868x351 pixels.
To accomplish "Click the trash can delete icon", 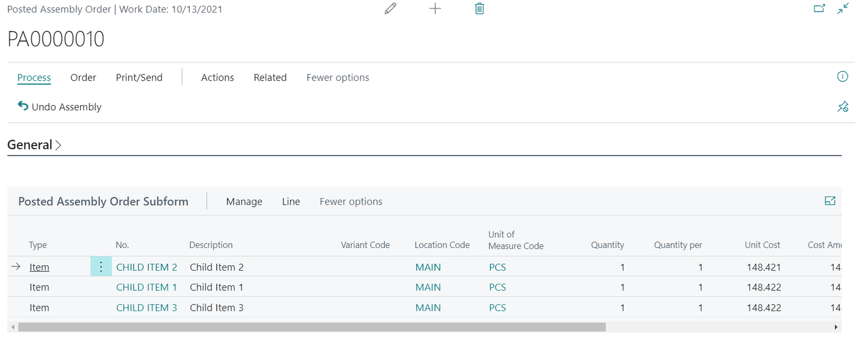I will [479, 9].
